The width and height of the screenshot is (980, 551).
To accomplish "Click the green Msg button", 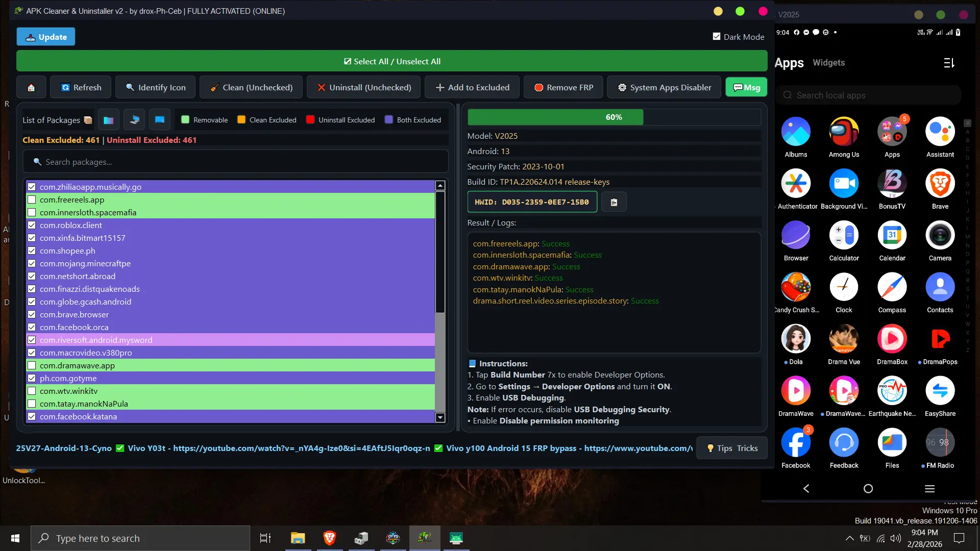I will 746,87.
